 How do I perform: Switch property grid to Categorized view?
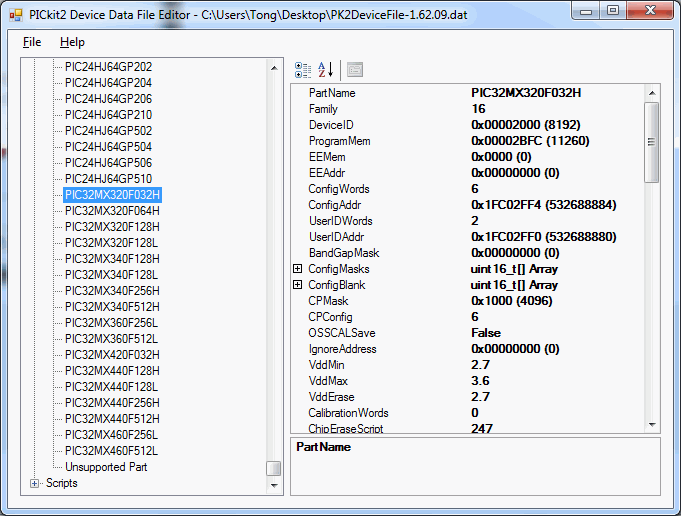tap(303, 70)
